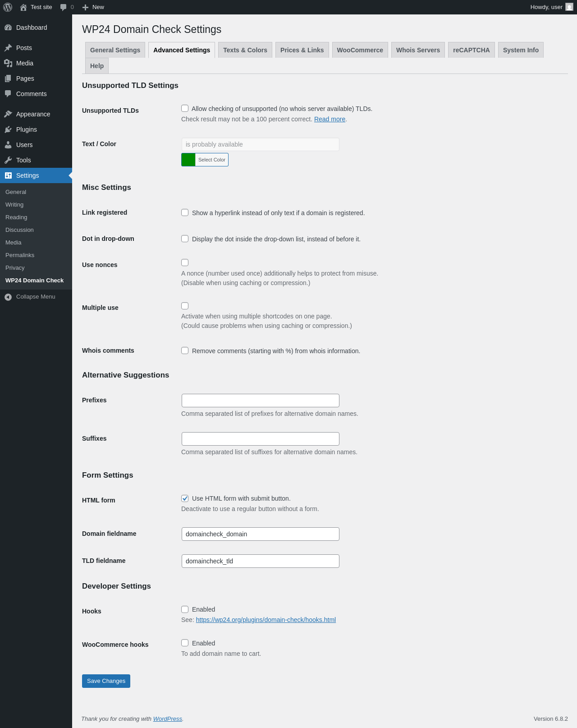Click the Comments sidebar icon
The image size is (577, 728).
[8, 94]
